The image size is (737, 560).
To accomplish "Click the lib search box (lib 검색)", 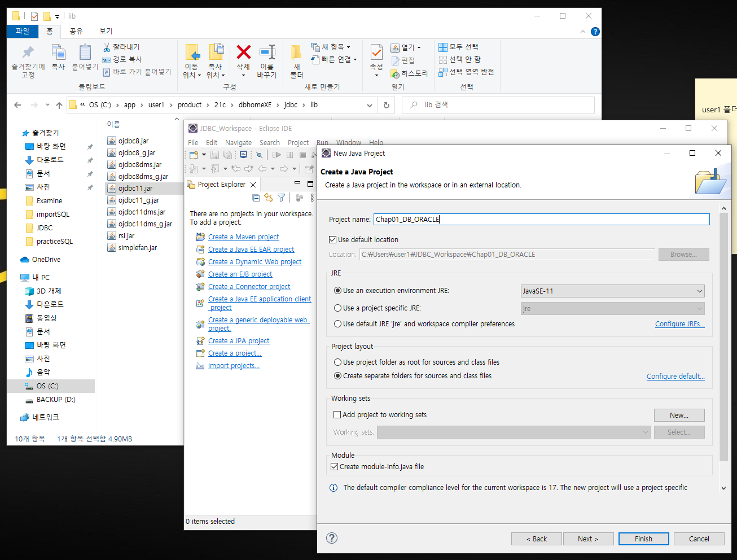I will pyautogui.click(x=498, y=105).
